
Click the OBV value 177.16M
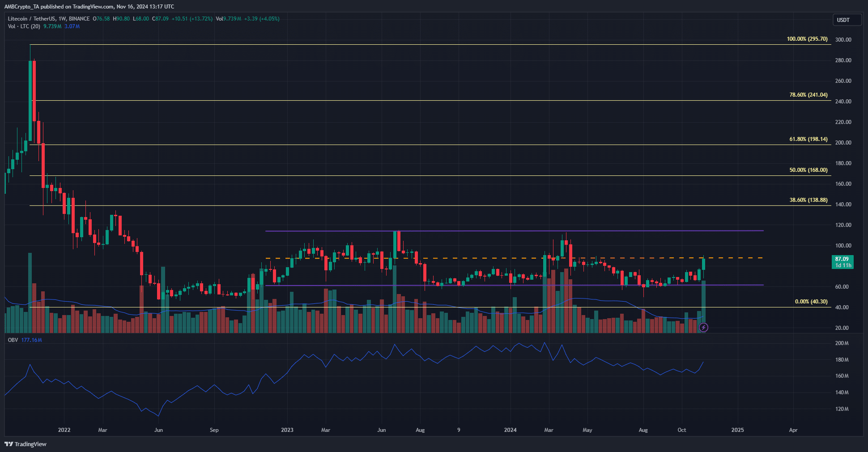[31, 340]
